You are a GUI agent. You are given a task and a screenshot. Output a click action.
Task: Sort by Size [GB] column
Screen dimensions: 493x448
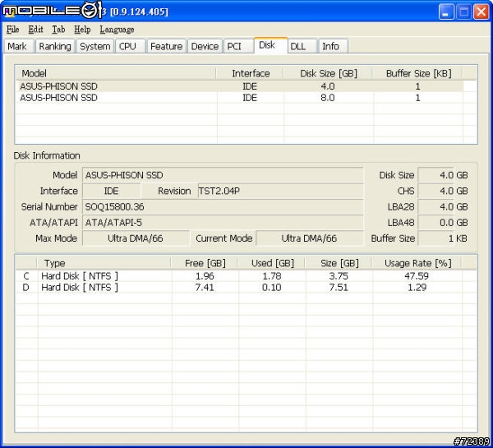pyautogui.click(x=339, y=263)
